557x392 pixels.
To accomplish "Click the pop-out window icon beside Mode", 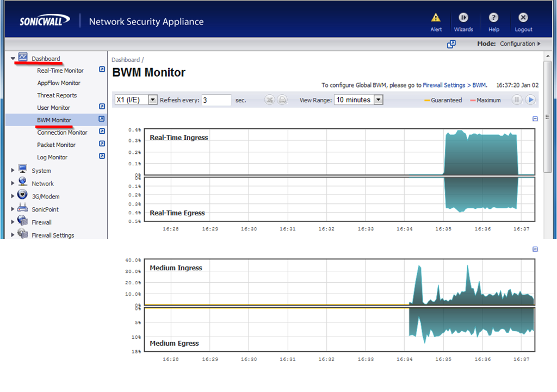I will [451, 44].
